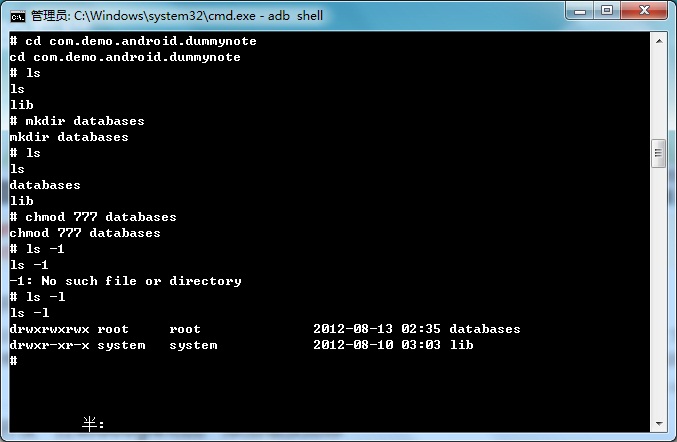Screen dimensions: 677x442
Task: Click the last empty # prompt line
Action: pos(14,361)
